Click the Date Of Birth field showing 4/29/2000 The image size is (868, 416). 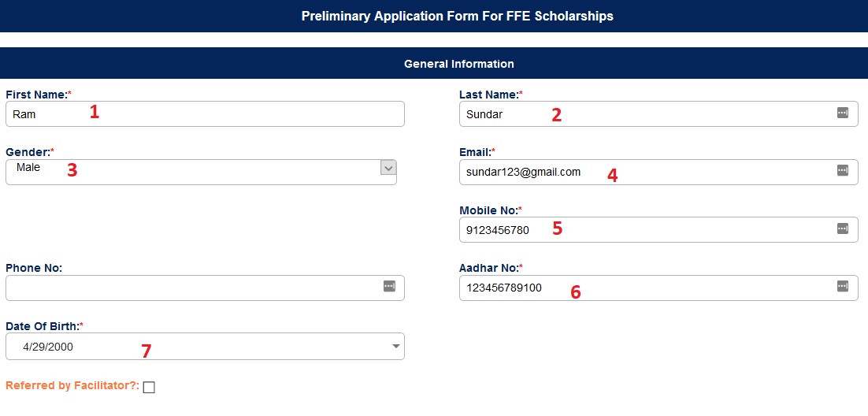point(197,347)
